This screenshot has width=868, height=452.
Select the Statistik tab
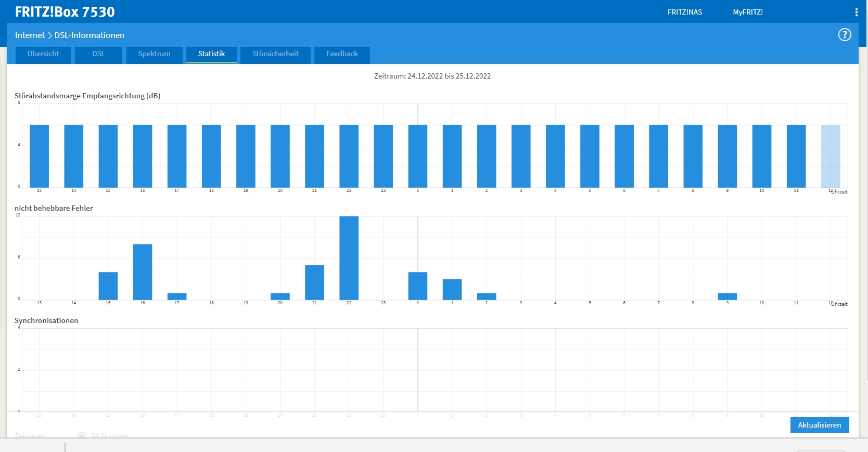pos(211,54)
